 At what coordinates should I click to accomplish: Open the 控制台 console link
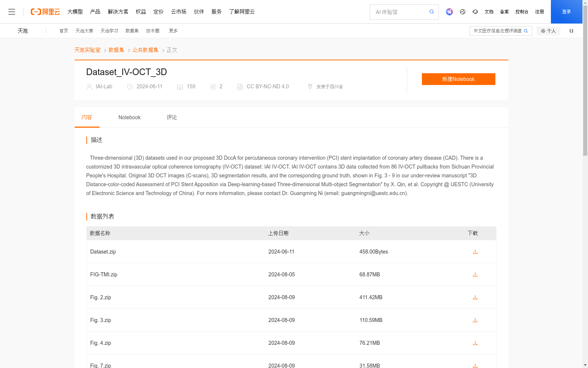522,12
